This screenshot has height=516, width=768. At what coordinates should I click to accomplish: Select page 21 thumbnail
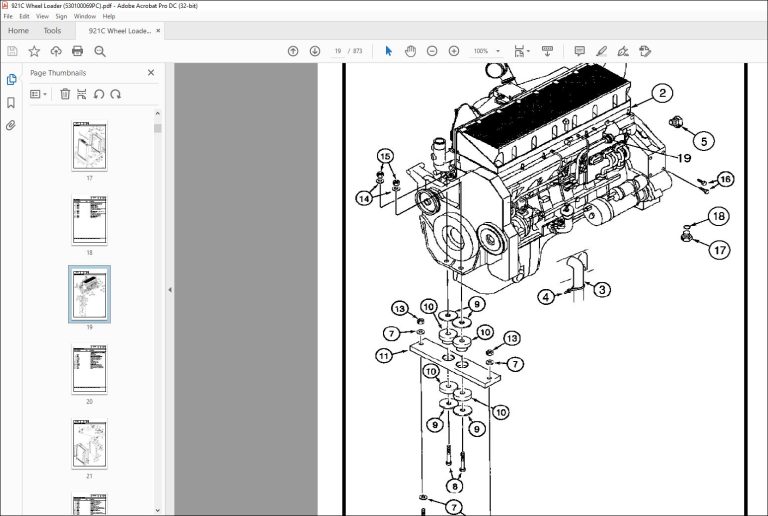pyautogui.click(x=90, y=444)
